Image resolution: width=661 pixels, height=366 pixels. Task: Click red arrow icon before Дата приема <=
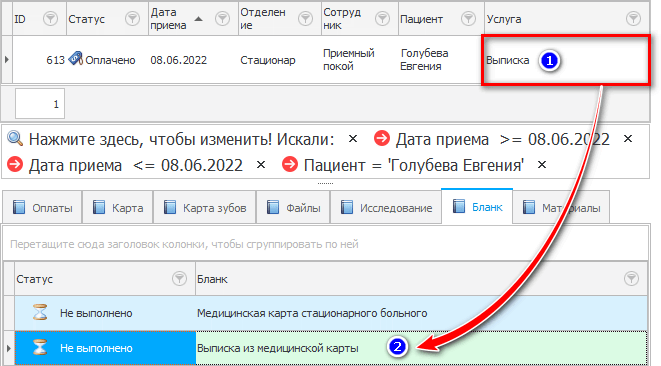point(15,164)
